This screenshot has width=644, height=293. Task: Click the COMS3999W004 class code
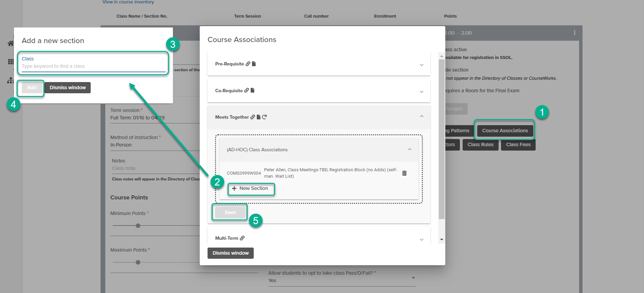[244, 173]
